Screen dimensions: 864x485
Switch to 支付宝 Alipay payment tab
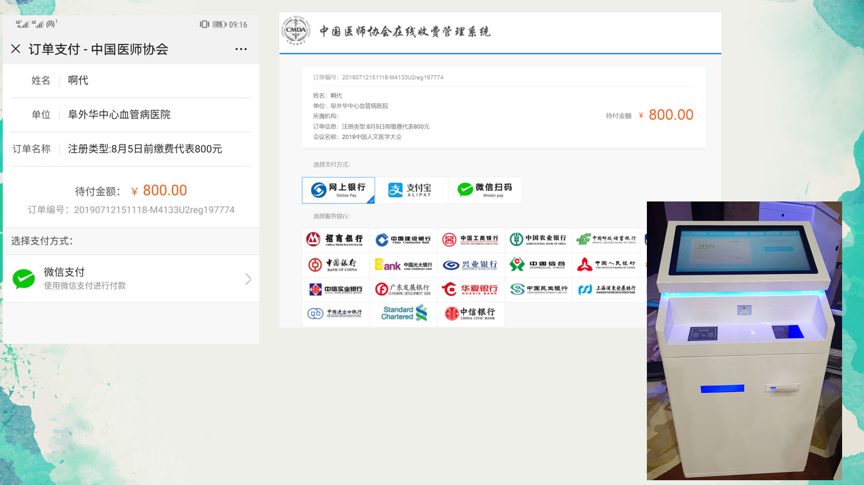pos(411,190)
